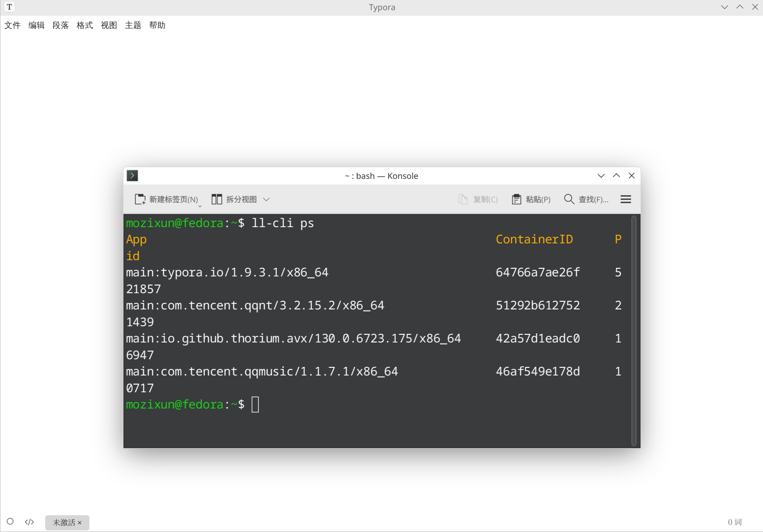Open the 文件 menu in Typora
Viewport: 763px width, 532px height.
click(13, 25)
